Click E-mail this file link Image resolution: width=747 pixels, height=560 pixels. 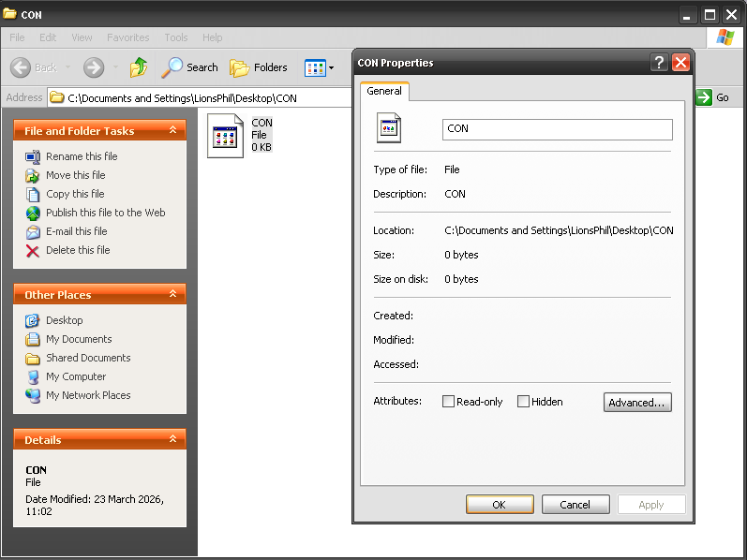pyautogui.click(x=76, y=232)
